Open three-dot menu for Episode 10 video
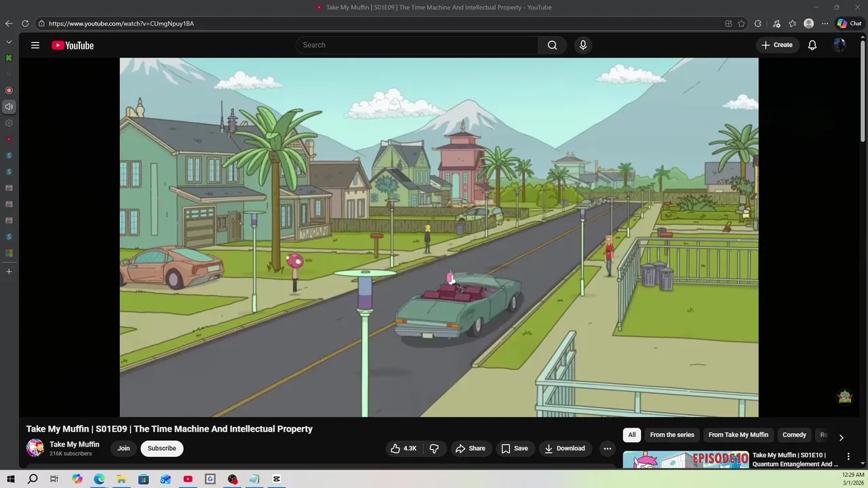 click(848, 456)
